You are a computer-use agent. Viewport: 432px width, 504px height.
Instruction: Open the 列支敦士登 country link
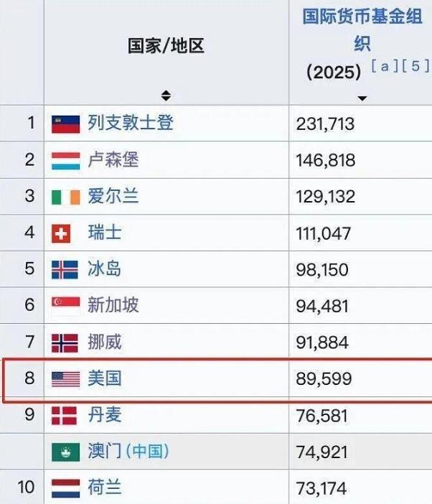(x=131, y=123)
